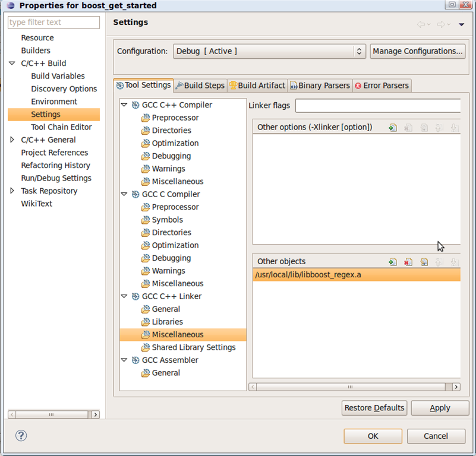
Task: Click the Edit icon in Other objects toolbar
Action: [424, 262]
